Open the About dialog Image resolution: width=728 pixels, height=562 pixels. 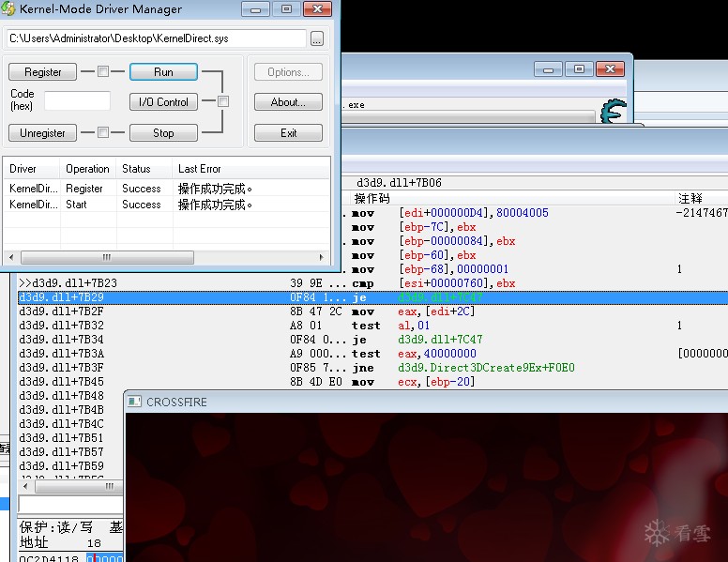click(288, 102)
